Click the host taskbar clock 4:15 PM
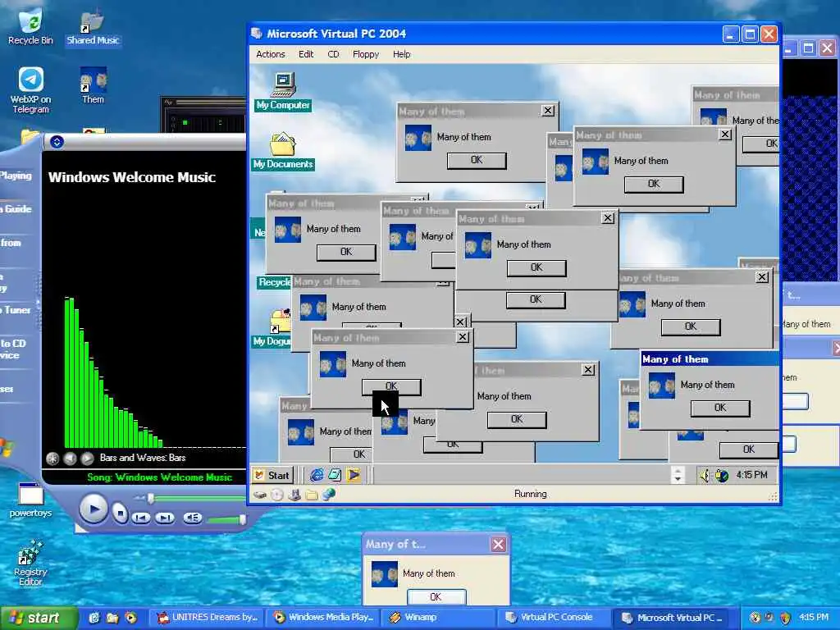The width and height of the screenshot is (840, 630). click(814, 618)
